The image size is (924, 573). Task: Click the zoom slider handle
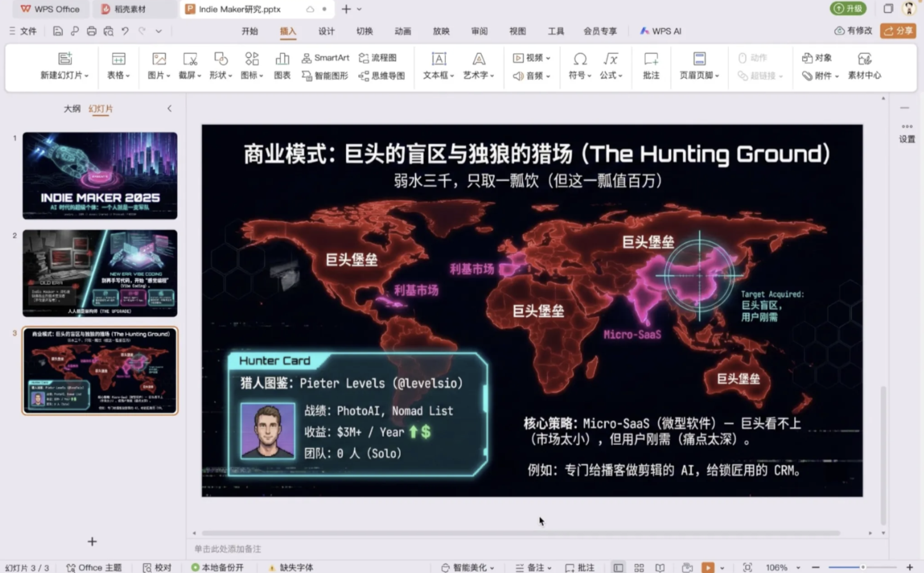click(863, 567)
